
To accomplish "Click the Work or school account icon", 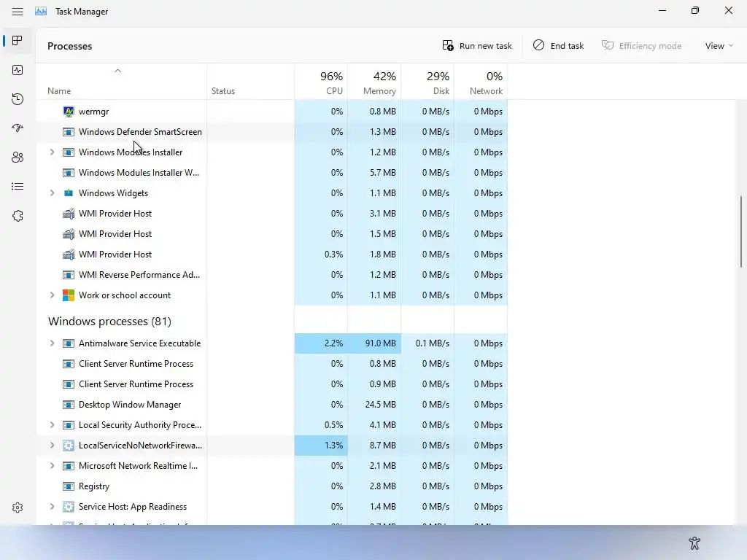I will (69, 295).
